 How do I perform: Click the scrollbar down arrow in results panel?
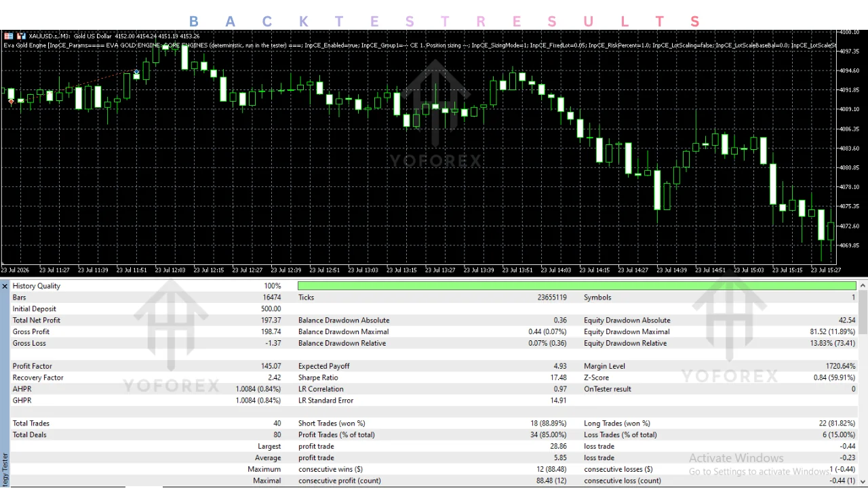pyautogui.click(x=863, y=482)
